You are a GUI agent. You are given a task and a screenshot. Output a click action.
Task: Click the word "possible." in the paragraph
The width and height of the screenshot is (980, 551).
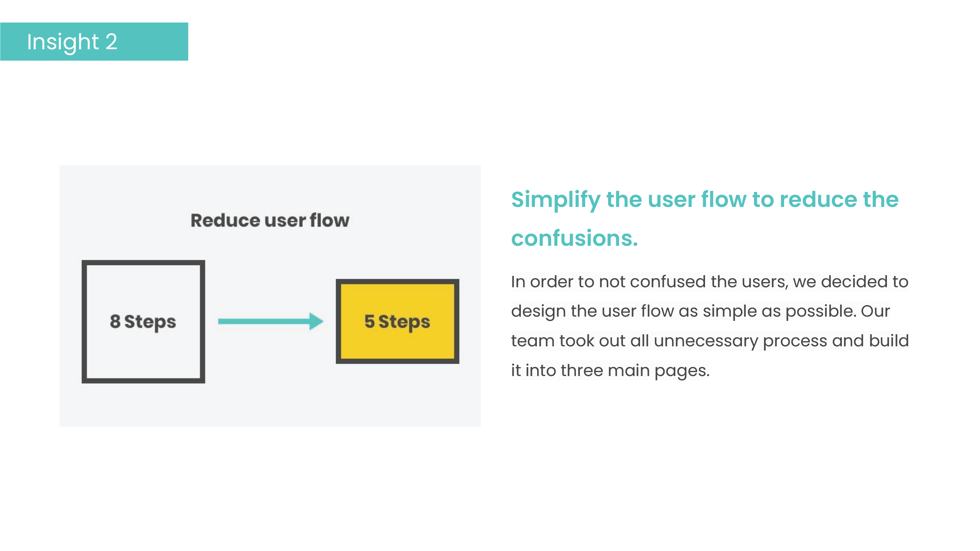pyautogui.click(x=821, y=311)
